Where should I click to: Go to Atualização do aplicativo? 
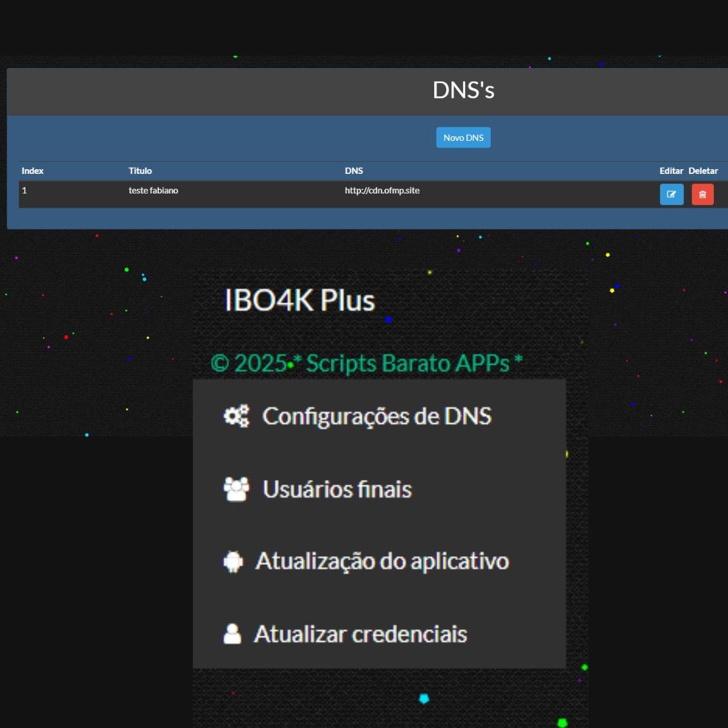coord(382,561)
